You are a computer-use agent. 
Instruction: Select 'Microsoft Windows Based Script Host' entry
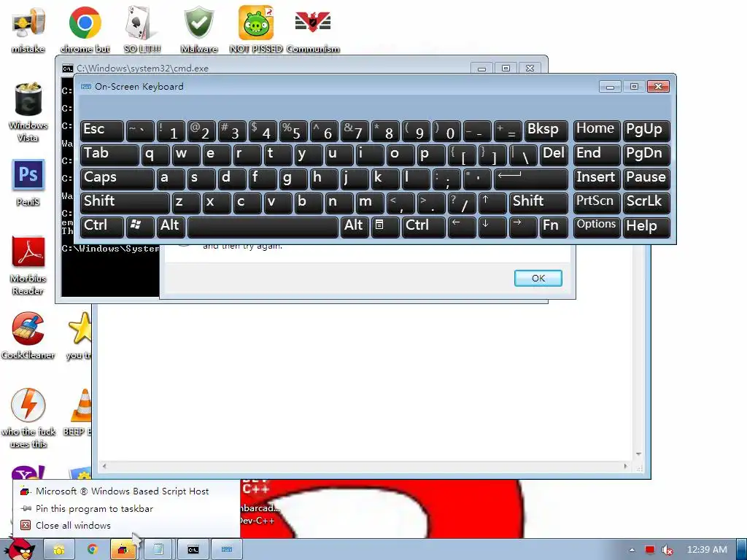pos(122,491)
